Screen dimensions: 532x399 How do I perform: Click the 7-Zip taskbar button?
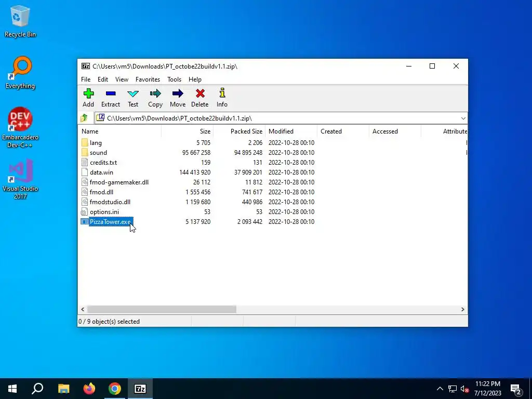click(140, 389)
